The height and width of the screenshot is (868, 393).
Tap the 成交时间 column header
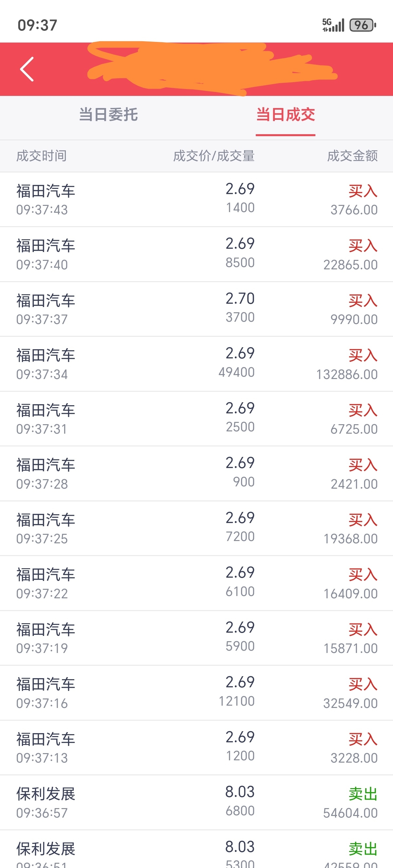coord(42,156)
